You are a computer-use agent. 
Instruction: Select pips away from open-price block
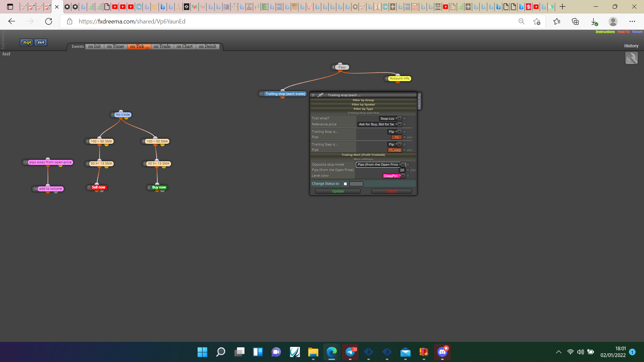click(x=50, y=162)
